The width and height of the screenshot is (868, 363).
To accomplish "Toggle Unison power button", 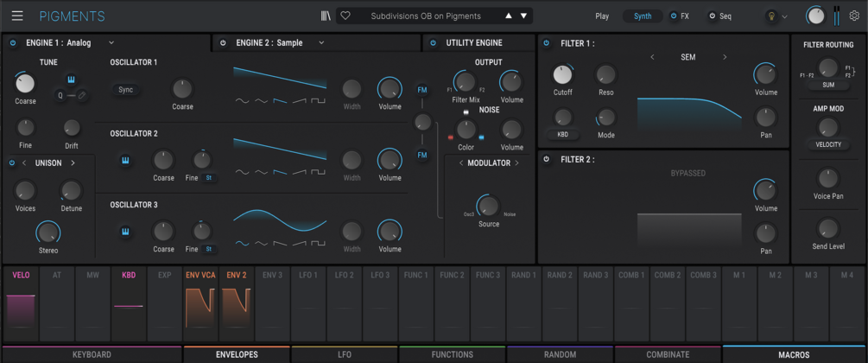I will click(x=12, y=163).
